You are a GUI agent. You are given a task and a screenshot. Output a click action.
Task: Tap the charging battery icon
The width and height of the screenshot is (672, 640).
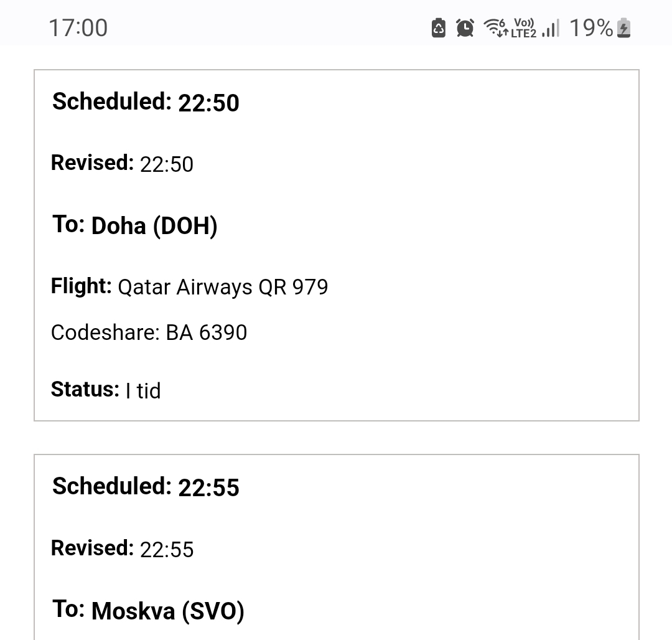coord(623,28)
